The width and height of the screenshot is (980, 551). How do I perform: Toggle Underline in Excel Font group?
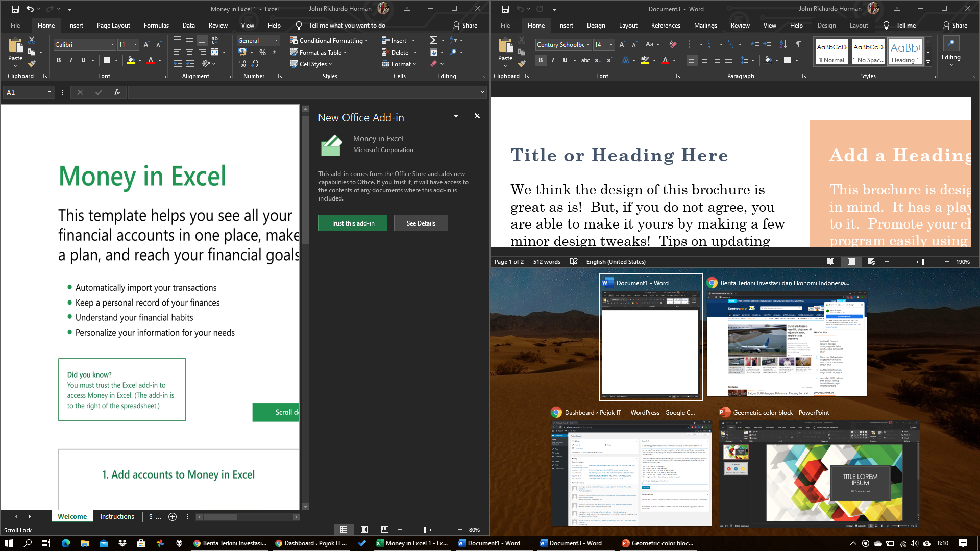pyautogui.click(x=83, y=60)
